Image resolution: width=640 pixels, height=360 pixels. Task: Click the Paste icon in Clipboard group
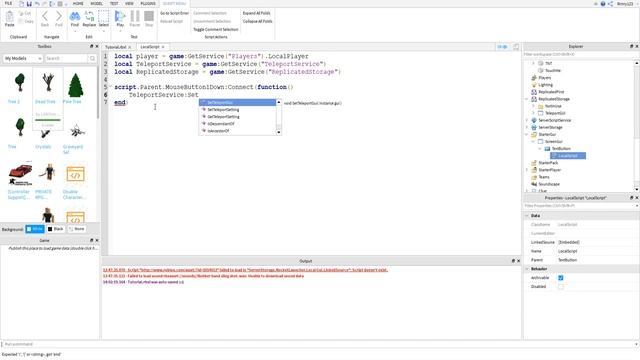click(9, 17)
